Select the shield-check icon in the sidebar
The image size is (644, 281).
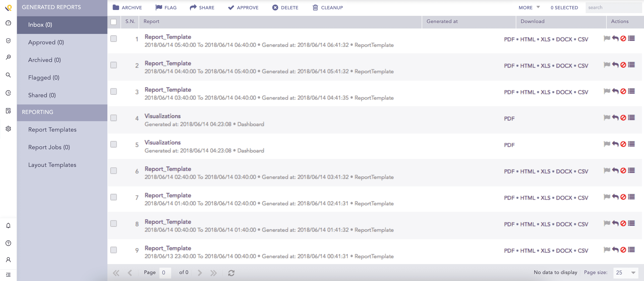[x=8, y=41]
